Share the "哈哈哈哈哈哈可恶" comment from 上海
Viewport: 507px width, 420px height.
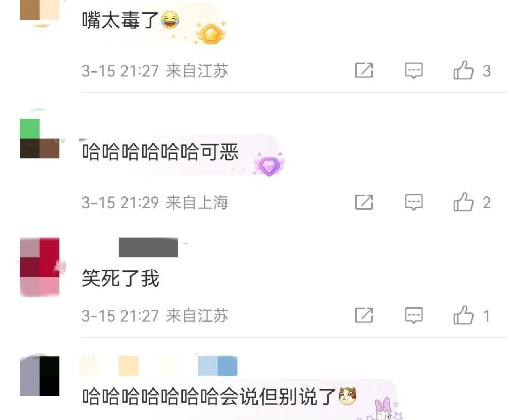pyautogui.click(x=364, y=202)
